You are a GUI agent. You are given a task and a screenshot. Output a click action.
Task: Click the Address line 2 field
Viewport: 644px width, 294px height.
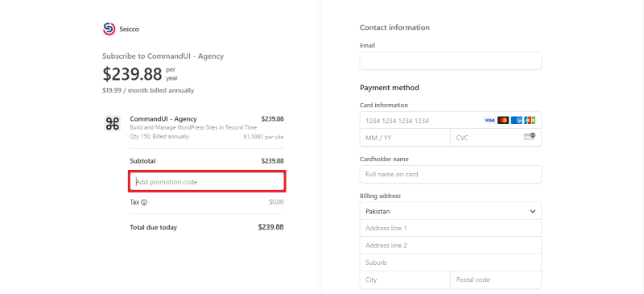pyautogui.click(x=451, y=246)
